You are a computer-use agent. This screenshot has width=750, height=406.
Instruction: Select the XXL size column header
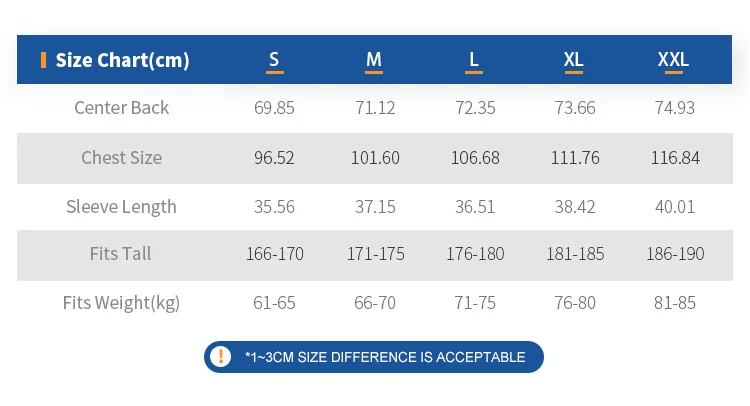click(673, 60)
